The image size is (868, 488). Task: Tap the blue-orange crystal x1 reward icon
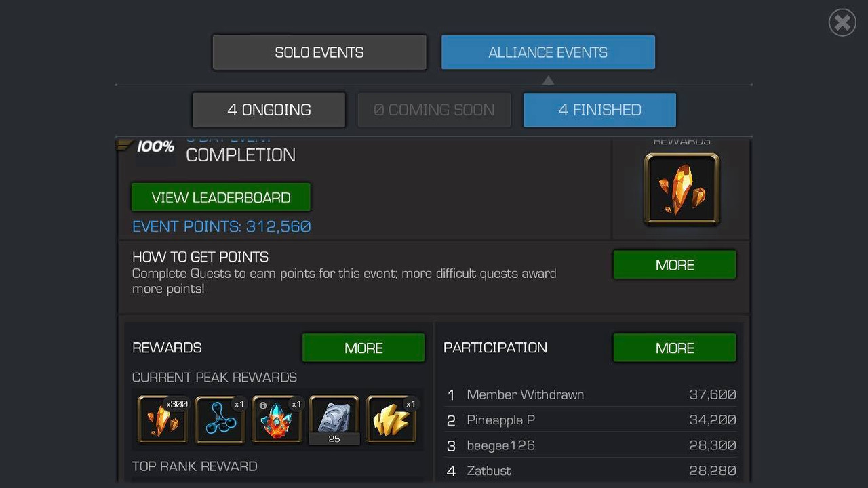click(277, 420)
